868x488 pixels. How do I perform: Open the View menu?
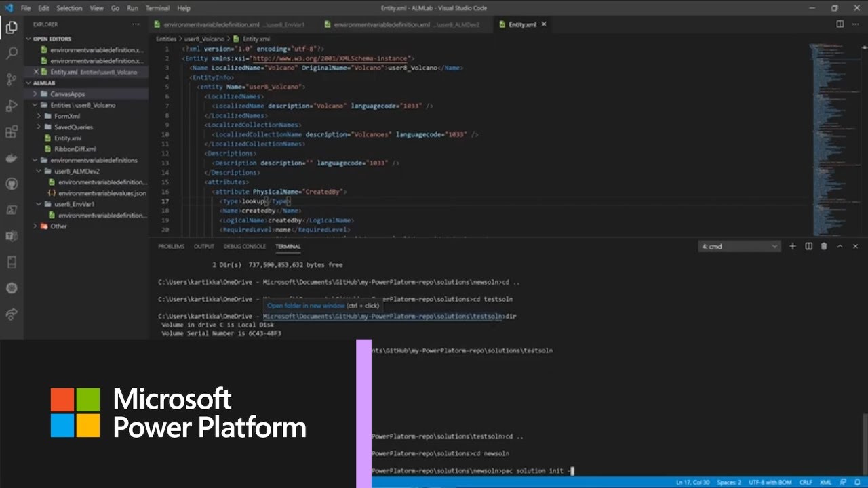(96, 8)
